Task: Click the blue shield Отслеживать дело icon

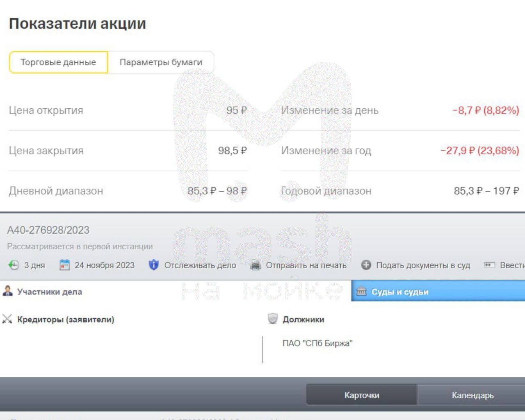Action: [153, 265]
